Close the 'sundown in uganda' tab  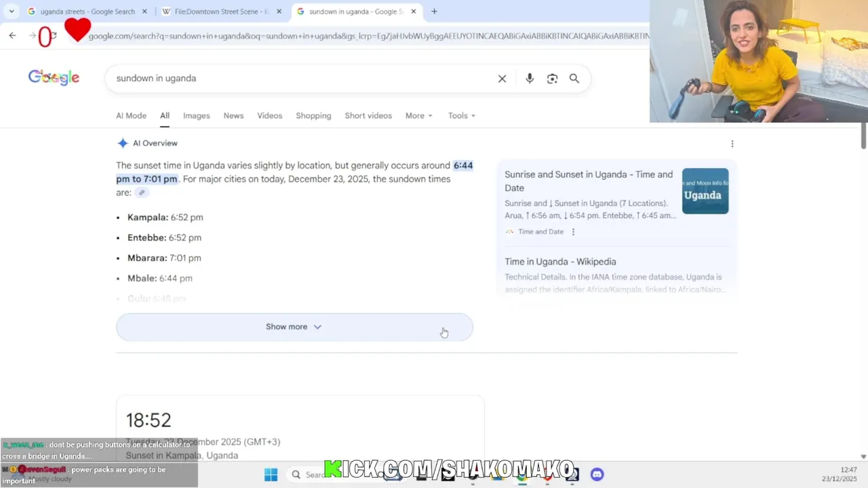[414, 12]
